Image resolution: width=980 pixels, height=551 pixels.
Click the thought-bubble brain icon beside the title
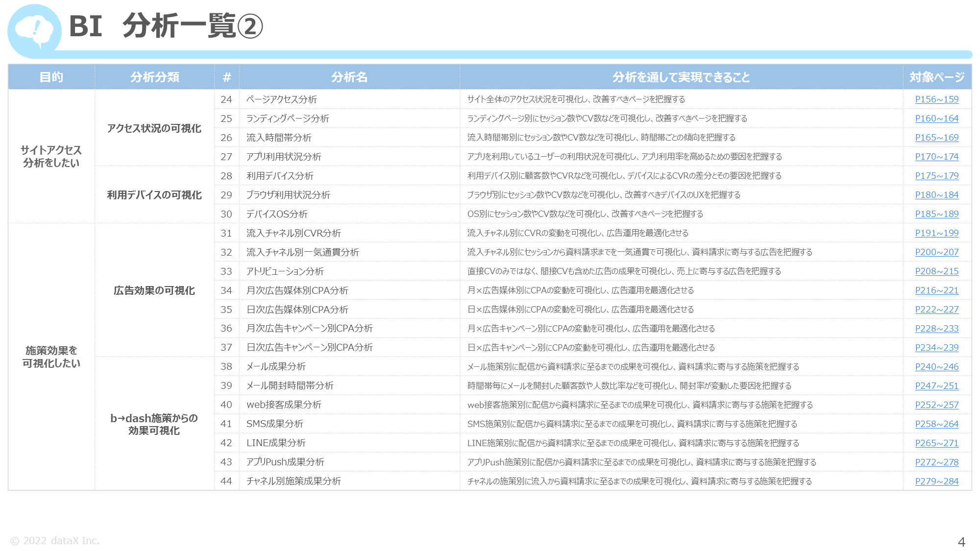coord(34,31)
